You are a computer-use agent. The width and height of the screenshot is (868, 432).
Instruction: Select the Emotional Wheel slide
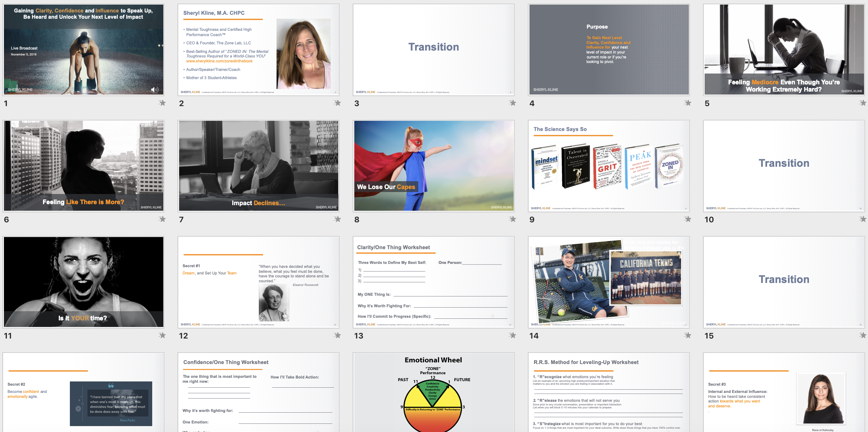point(433,393)
